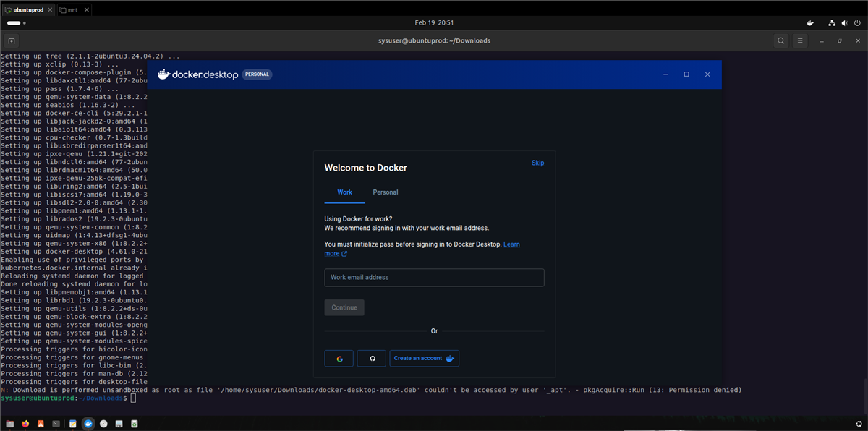Open the Learn more link about pass
Image resolution: width=868 pixels, height=431 pixels.
pos(511,244)
